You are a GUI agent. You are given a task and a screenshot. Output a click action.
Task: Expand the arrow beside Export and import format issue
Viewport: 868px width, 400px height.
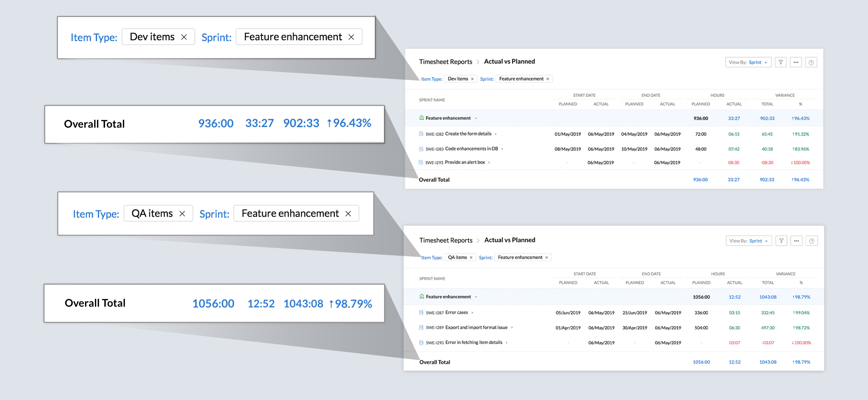click(512, 328)
